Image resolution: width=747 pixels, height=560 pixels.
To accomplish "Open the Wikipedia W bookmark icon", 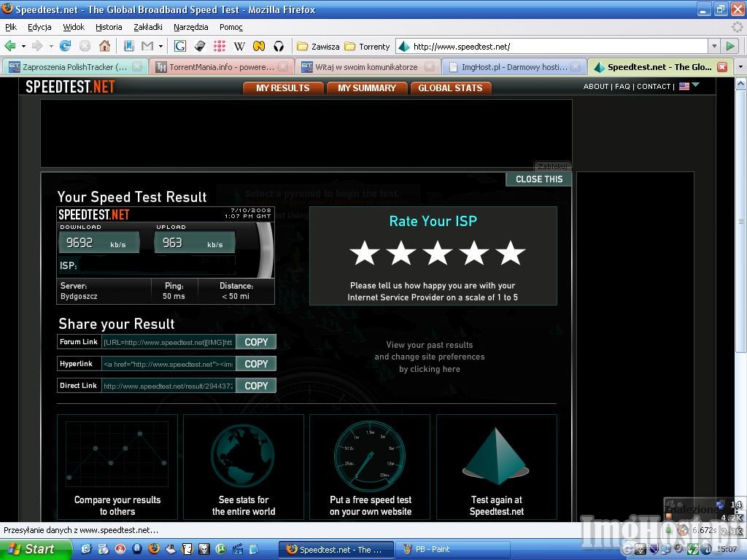I will [x=239, y=46].
